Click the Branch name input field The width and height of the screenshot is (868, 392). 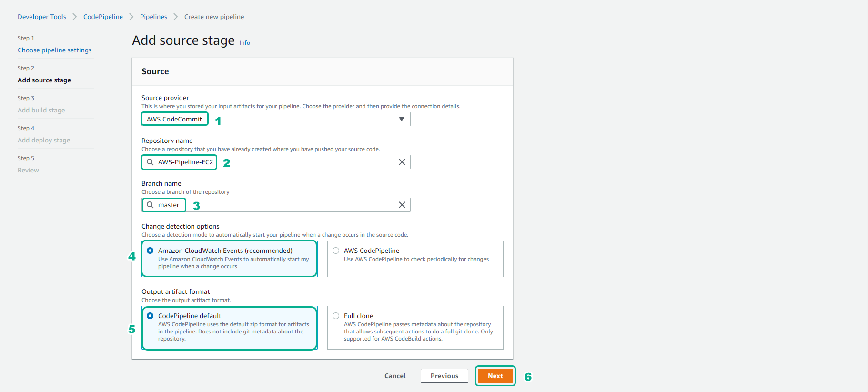pos(276,205)
